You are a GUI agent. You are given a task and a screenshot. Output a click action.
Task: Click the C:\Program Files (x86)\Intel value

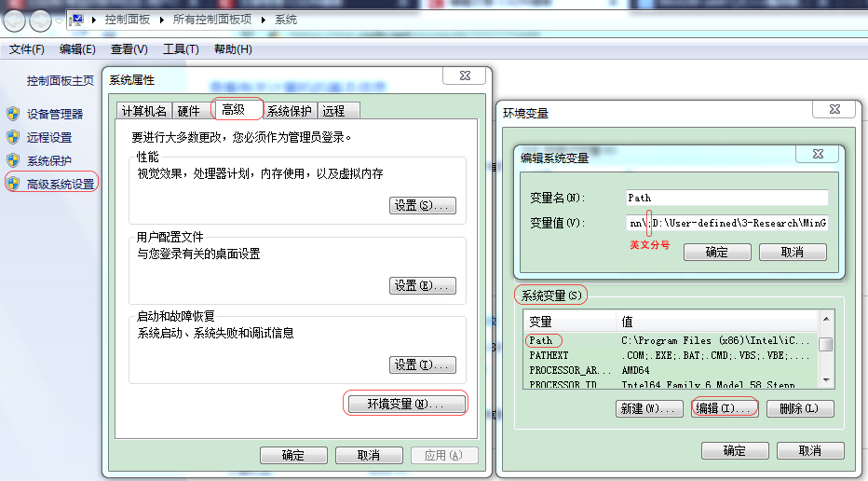tap(715, 340)
